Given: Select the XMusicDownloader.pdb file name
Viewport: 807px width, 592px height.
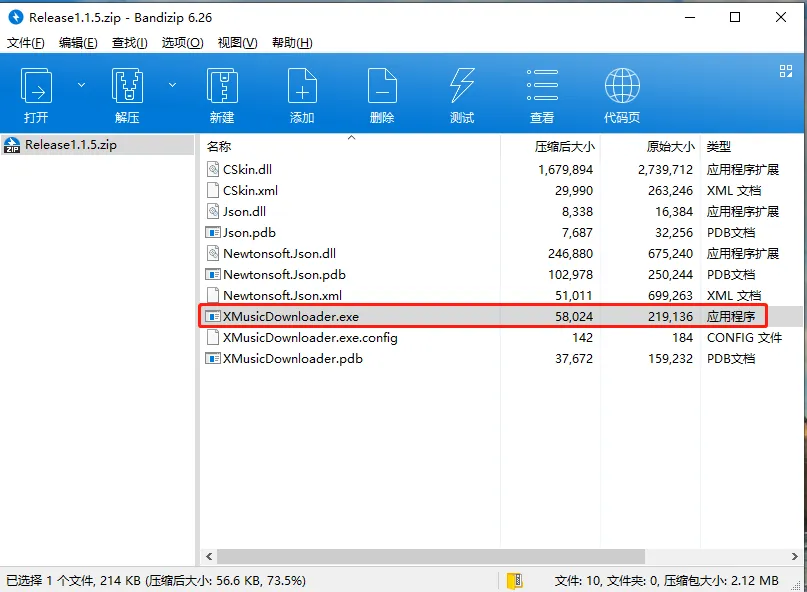Looking at the screenshot, I should 293,359.
